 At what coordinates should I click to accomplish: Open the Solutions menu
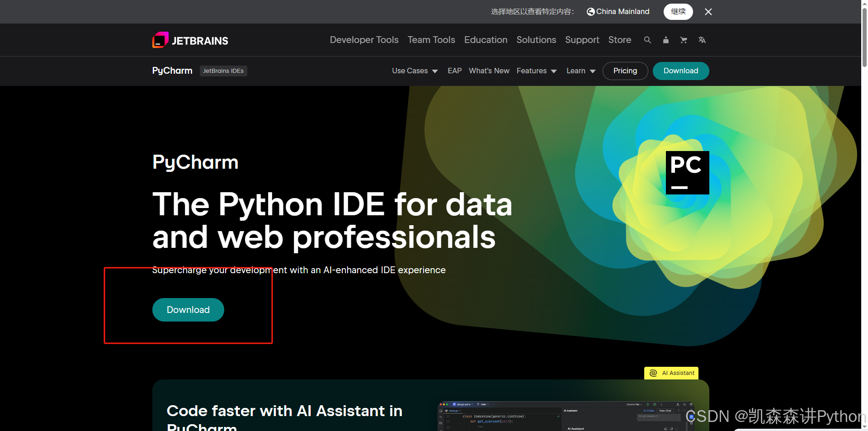536,40
